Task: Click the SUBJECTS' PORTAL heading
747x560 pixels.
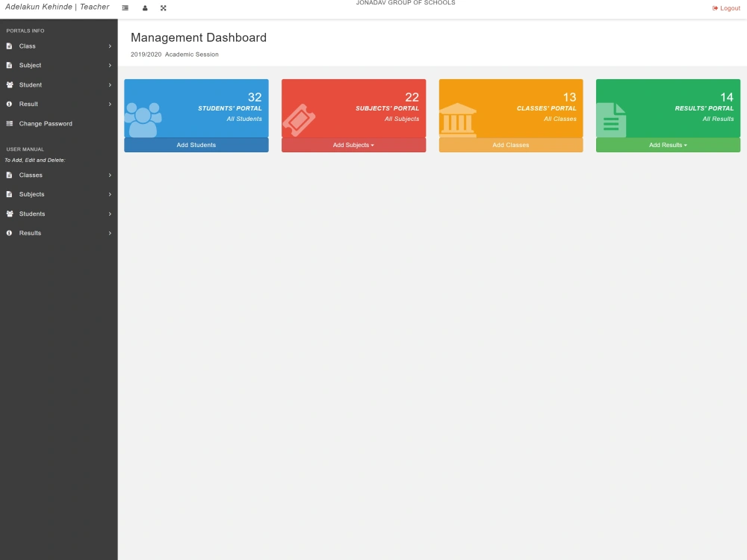Action: 387,108
